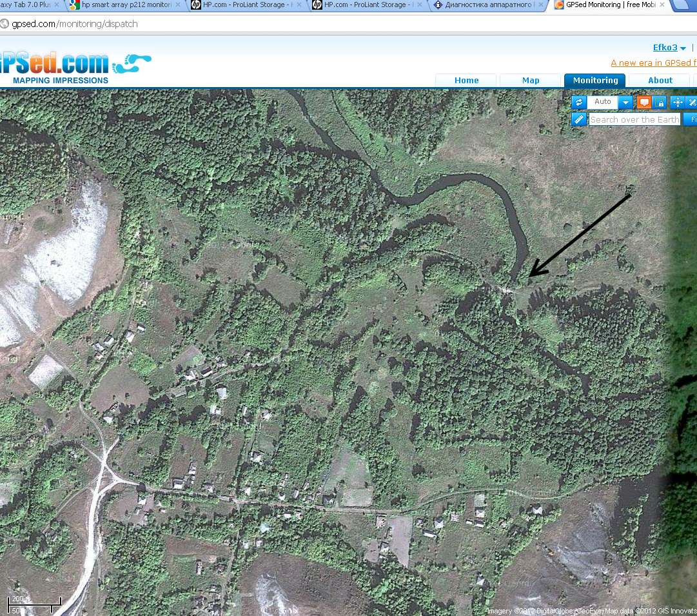
Task: Toggle the orange speech bubble labels button
Action: 643,103
